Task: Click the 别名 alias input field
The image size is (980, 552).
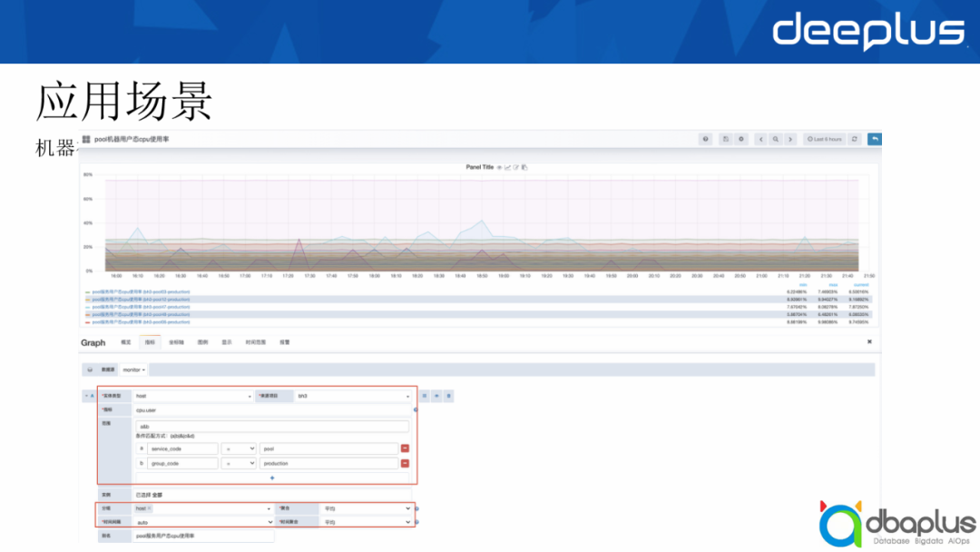Action: [x=204, y=536]
